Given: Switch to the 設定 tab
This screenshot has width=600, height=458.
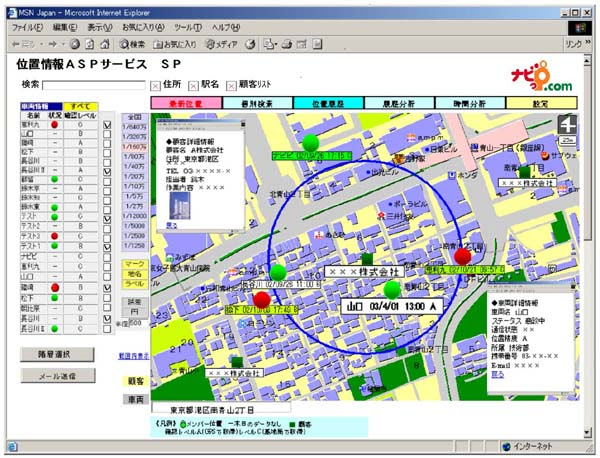Looking at the screenshot, I should coord(541,103).
